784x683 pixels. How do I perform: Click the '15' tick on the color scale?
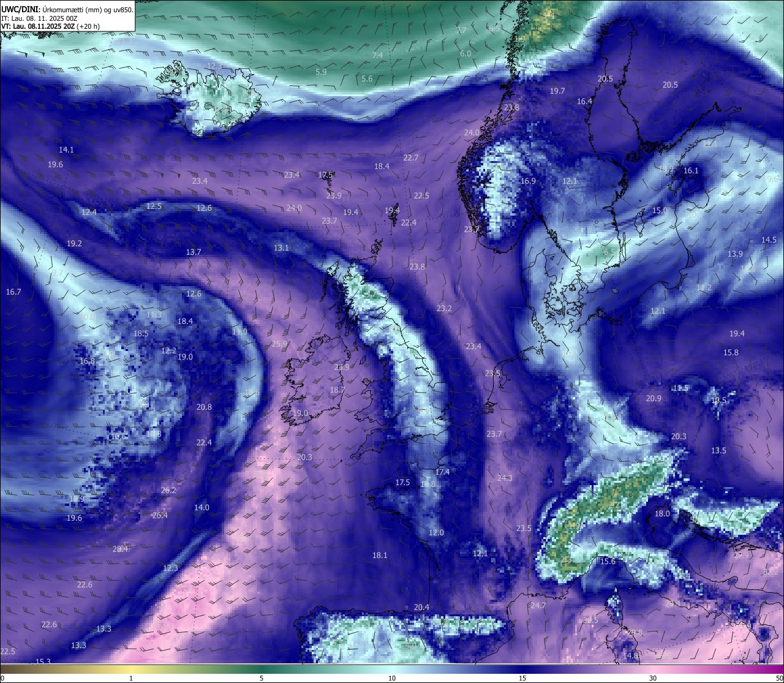click(x=522, y=678)
